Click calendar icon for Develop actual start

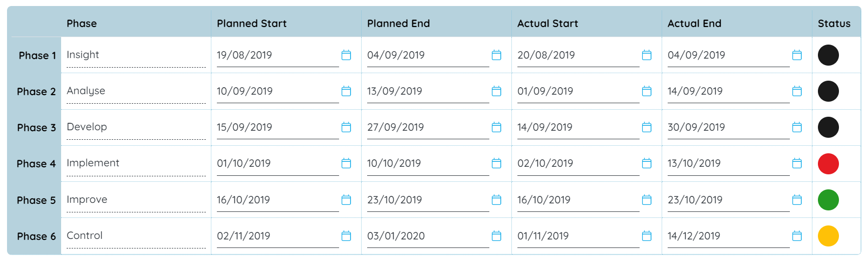[647, 127]
